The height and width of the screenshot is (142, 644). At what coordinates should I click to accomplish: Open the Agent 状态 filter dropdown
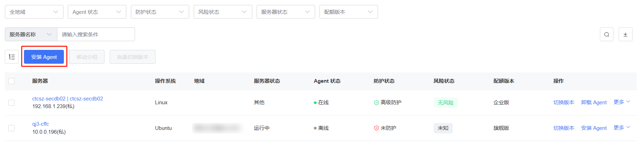[x=97, y=12]
